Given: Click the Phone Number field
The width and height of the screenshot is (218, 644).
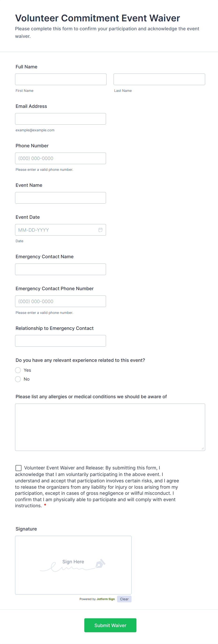Looking at the screenshot, I should [60, 158].
